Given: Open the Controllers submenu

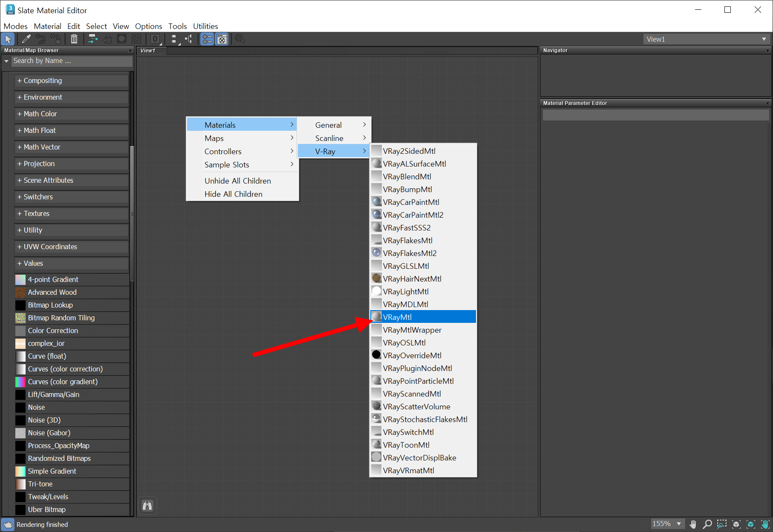Looking at the screenshot, I should [242, 152].
